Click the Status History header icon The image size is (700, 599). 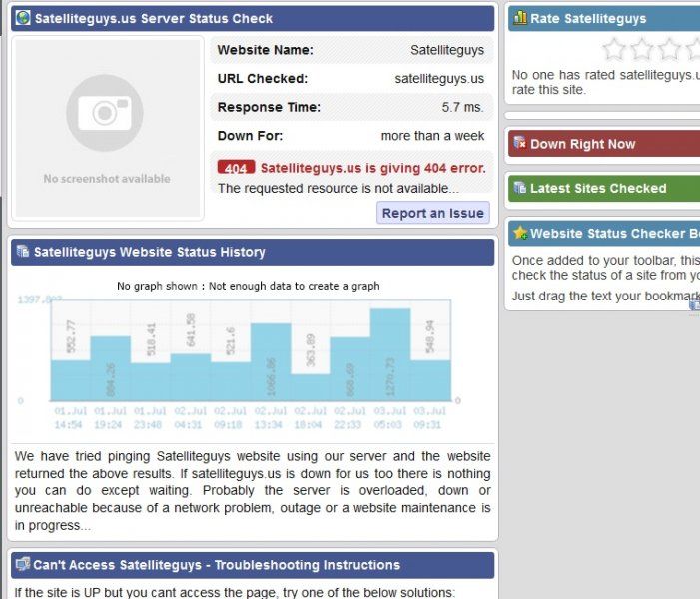[x=22, y=252]
